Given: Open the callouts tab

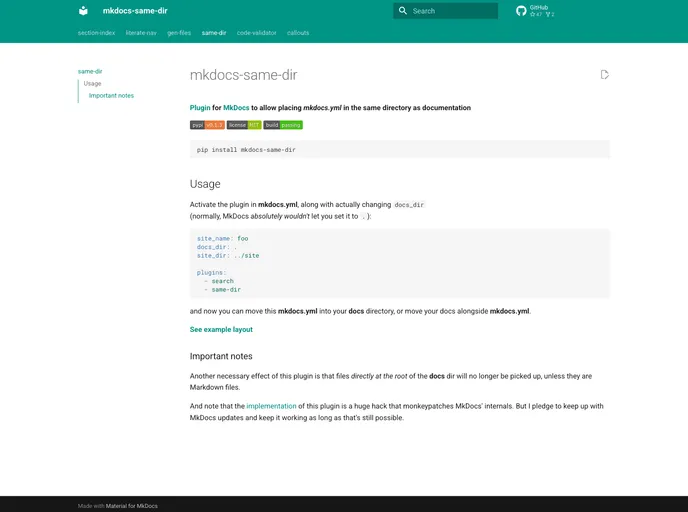Looking at the screenshot, I should coord(298,33).
